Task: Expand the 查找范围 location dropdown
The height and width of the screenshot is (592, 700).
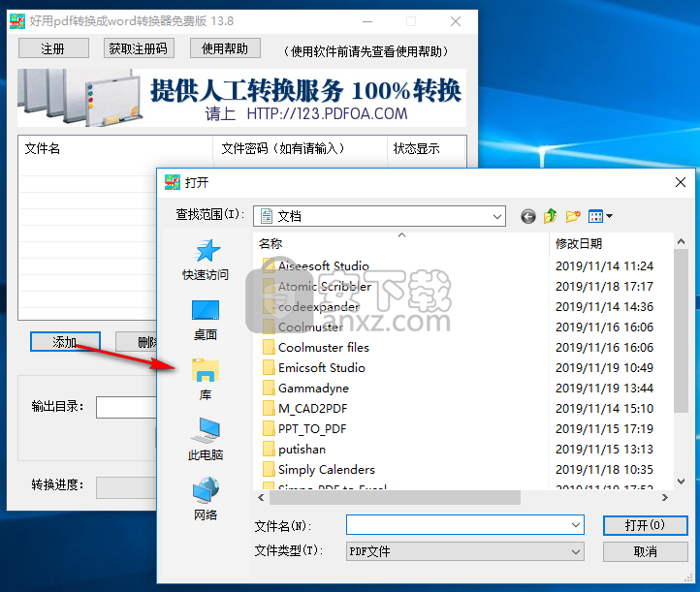Action: [496, 216]
